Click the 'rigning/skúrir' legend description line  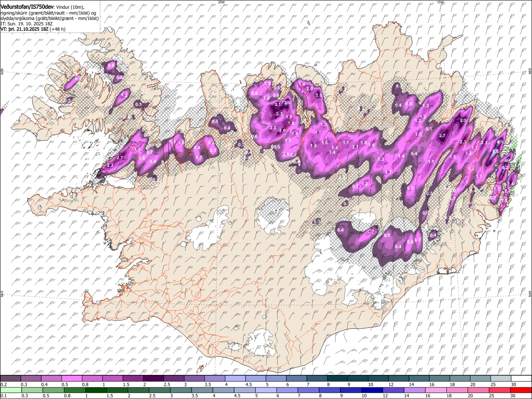tap(48, 12)
